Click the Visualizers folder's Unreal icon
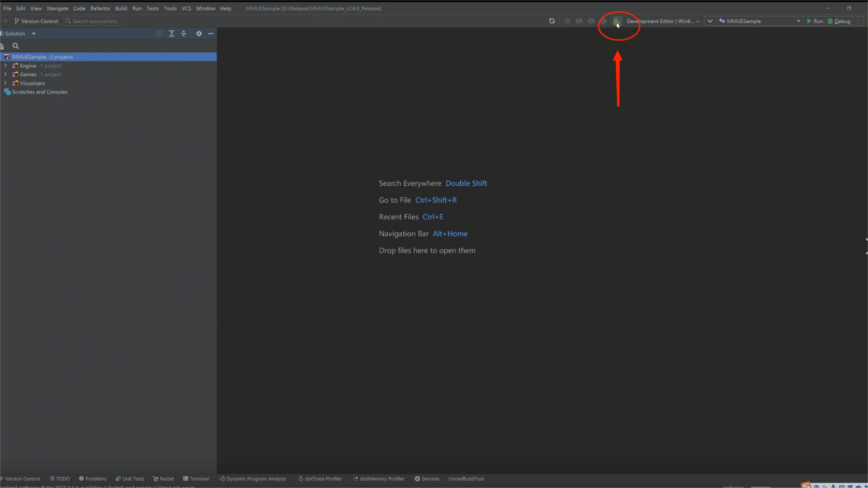Screen dimensions: 868x488 pos(15,83)
